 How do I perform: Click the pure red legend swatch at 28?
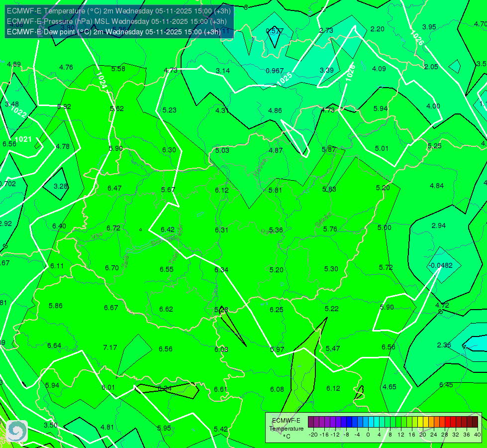tap(448, 422)
